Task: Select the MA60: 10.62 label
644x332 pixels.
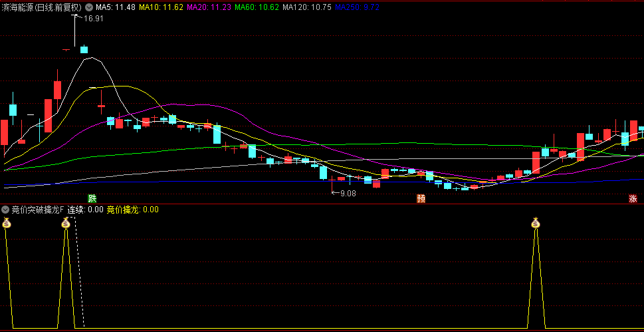Action: pyautogui.click(x=257, y=7)
